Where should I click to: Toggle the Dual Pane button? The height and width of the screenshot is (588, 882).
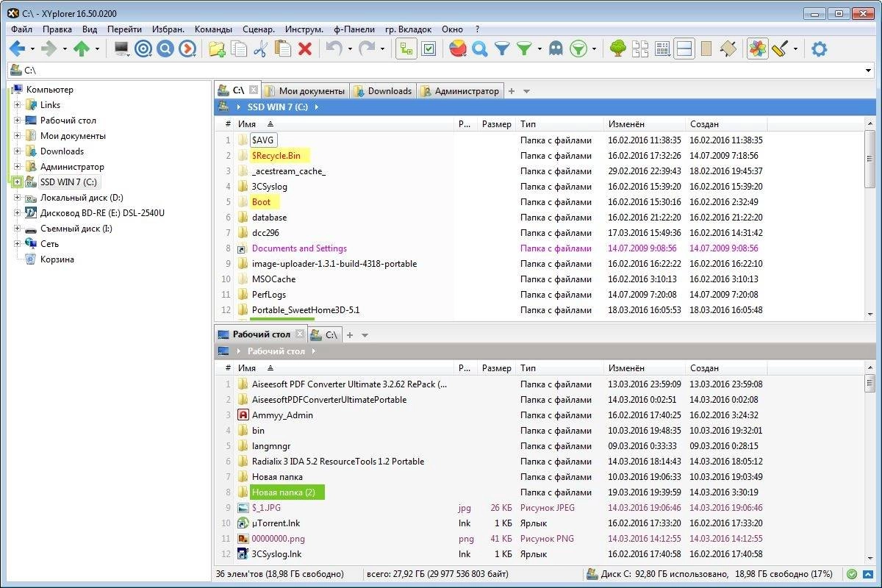(x=684, y=49)
